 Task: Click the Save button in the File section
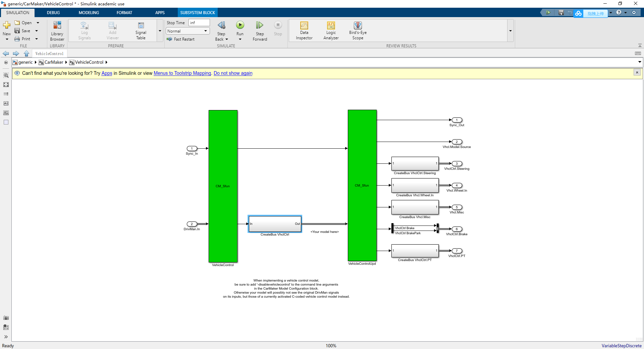(22, 31)
